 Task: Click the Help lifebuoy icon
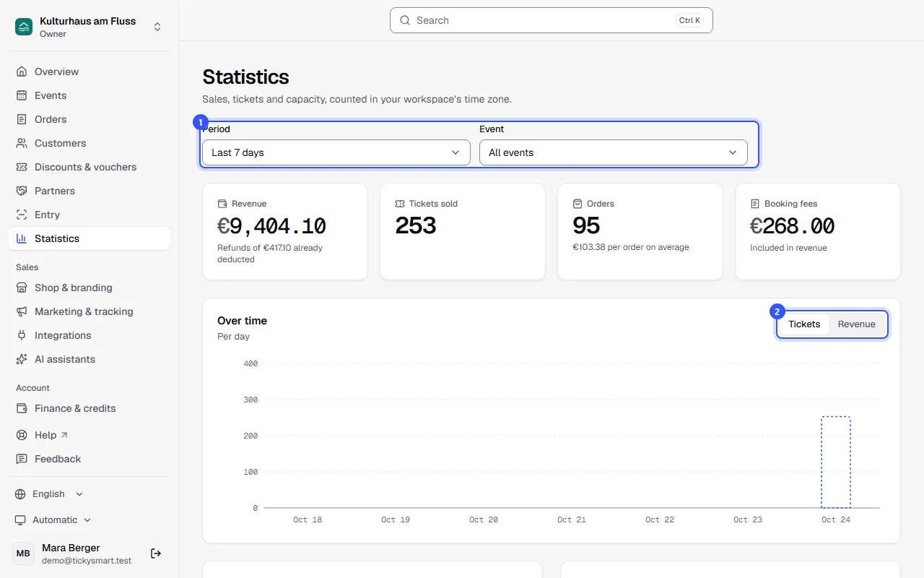(22, 435)
